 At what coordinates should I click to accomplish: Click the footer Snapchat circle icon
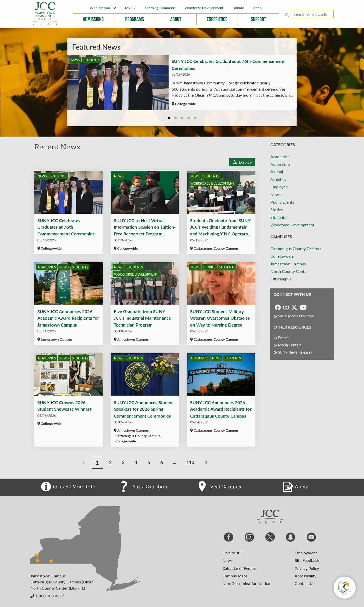click(290, 537)
